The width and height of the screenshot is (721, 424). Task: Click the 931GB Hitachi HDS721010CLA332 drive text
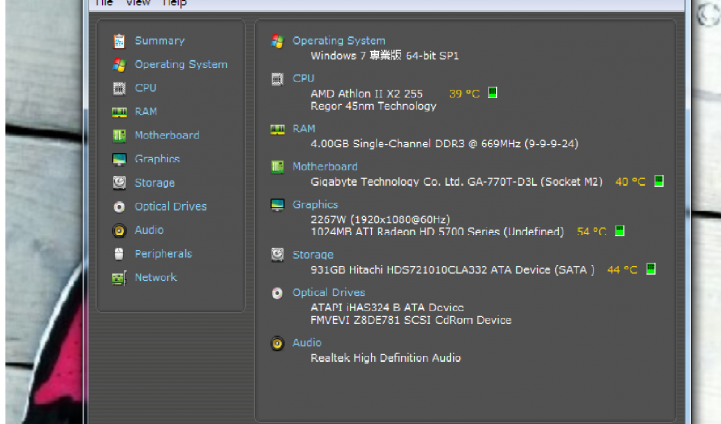click(x=452, y=270)
